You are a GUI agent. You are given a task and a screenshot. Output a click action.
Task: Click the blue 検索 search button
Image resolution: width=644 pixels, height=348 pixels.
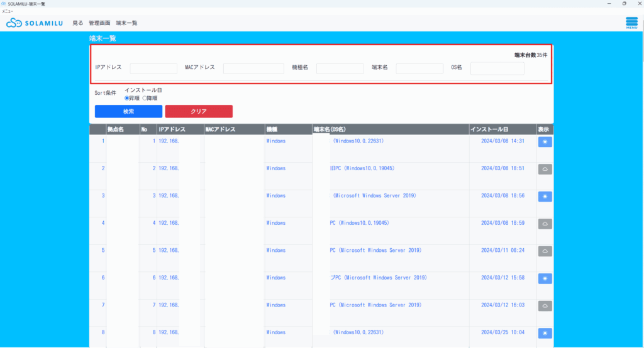[x=128, y=111]
